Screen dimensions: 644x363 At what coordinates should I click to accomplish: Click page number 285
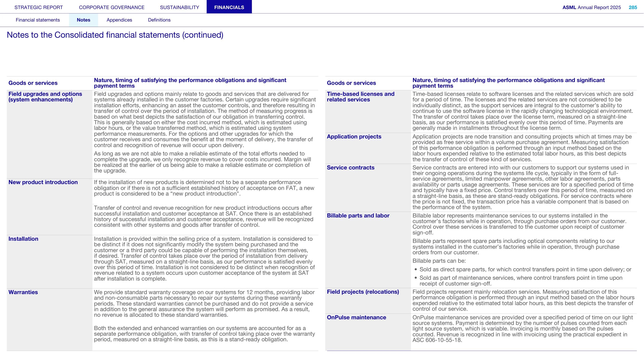[x=633, y=7]
